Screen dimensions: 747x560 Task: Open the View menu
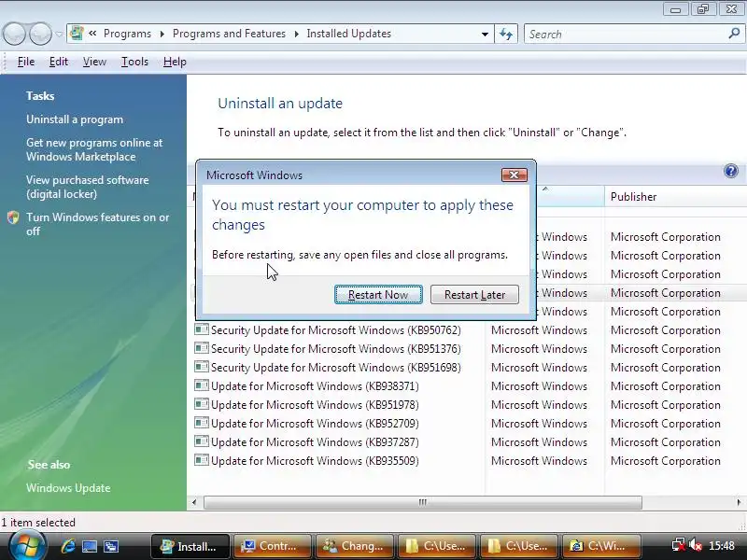point(94,62)
